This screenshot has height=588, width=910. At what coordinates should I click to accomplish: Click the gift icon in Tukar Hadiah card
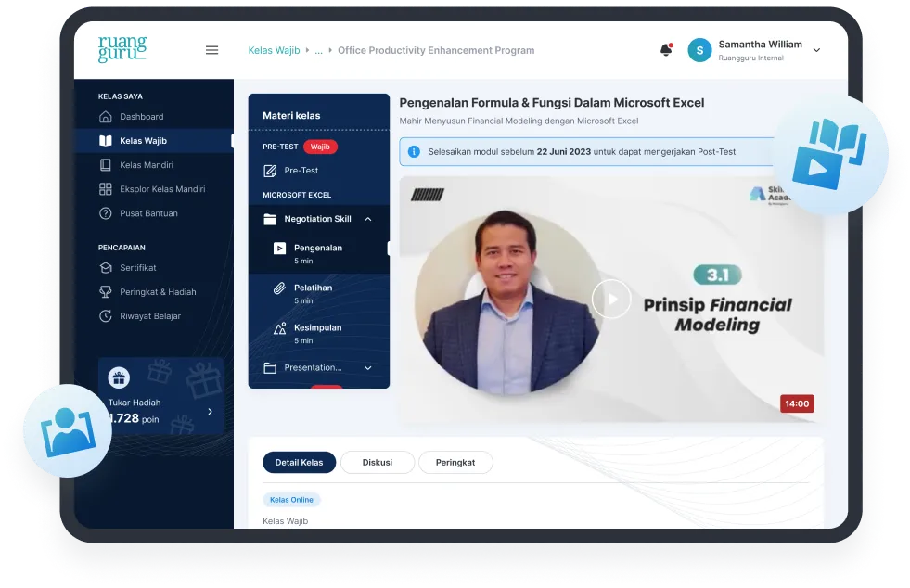[x=119, y=378]
